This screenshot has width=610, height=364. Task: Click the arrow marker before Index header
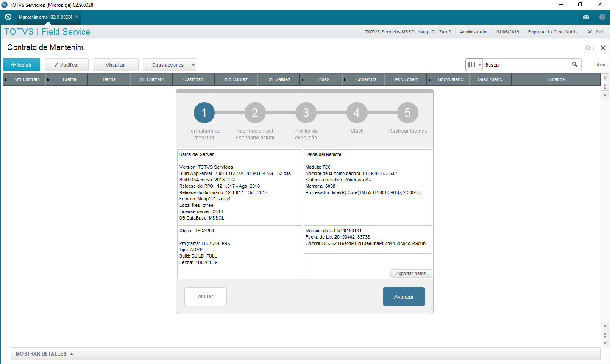point(303,80)
